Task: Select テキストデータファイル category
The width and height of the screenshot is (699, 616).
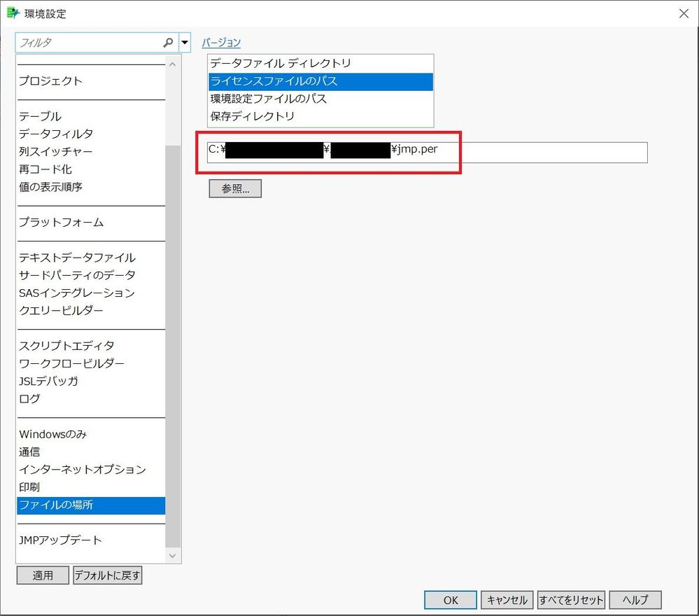Action: [x=91, y=258]
